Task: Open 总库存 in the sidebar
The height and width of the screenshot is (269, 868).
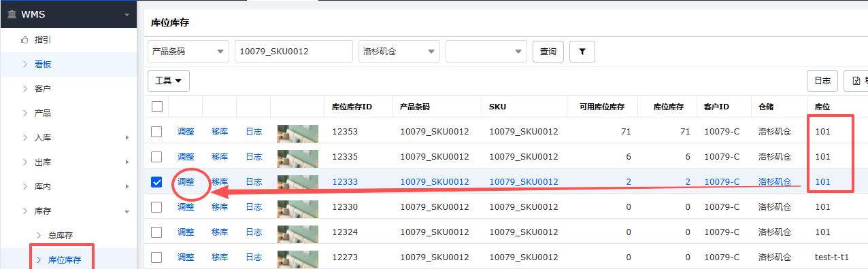Action: (61, 235)
